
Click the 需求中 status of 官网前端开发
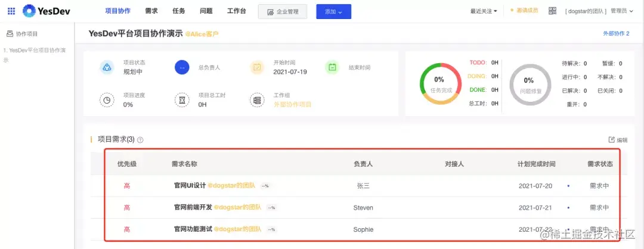(599, 207)
